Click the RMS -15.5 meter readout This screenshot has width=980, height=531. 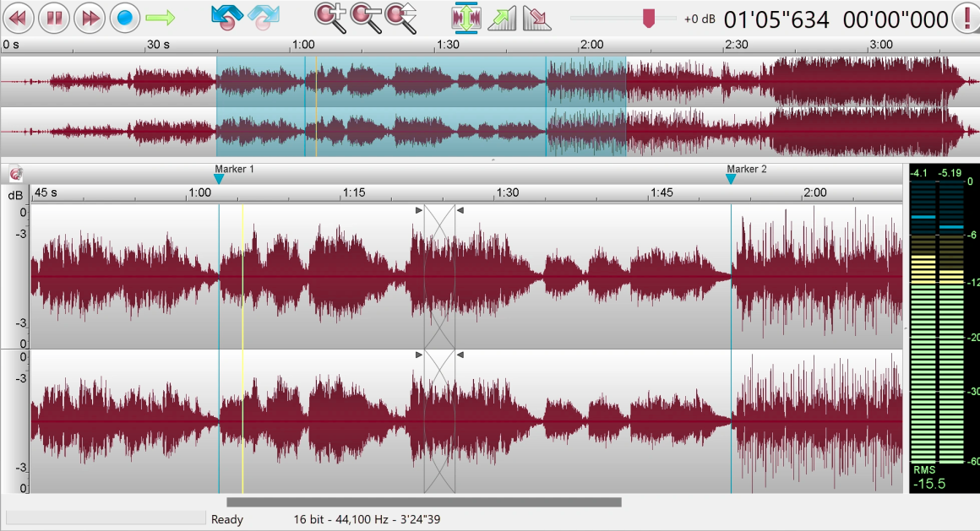pos(928,478)
